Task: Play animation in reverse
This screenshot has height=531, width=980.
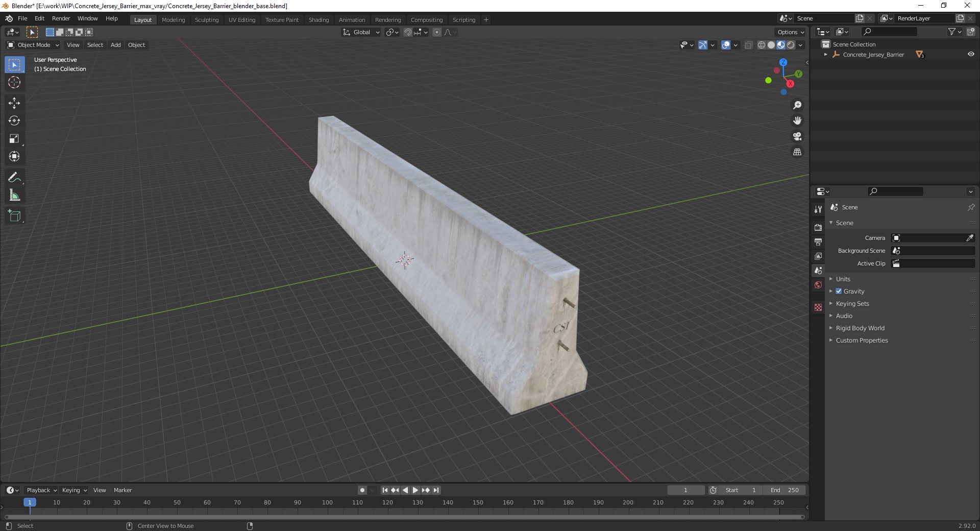Action: click(x=405, y=490)
